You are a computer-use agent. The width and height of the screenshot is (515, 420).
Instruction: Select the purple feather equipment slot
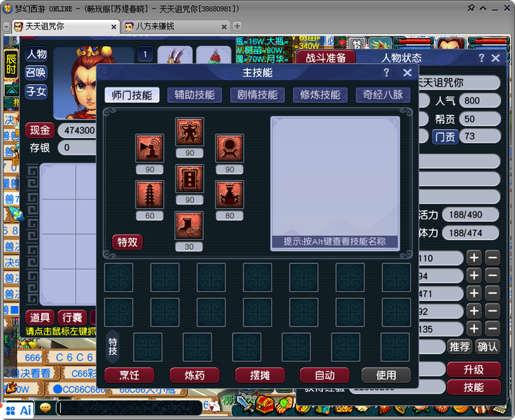tap(175, 55)
